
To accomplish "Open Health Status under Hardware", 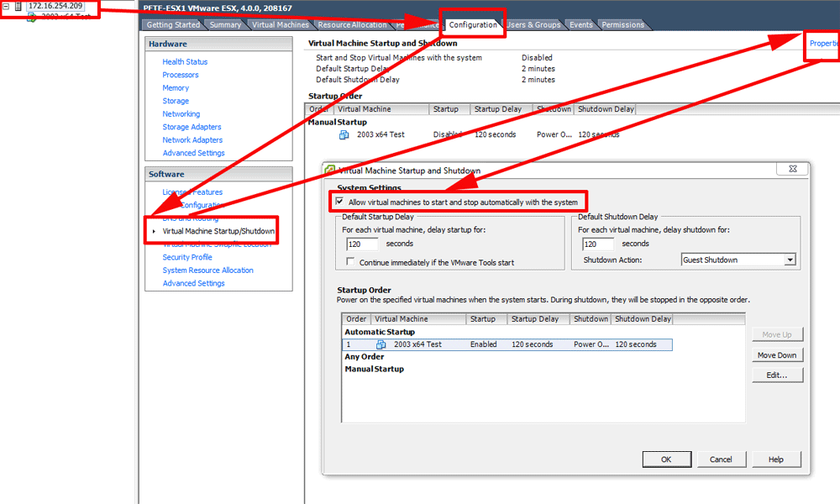I will pyautogui.click(x=185, y=61).
